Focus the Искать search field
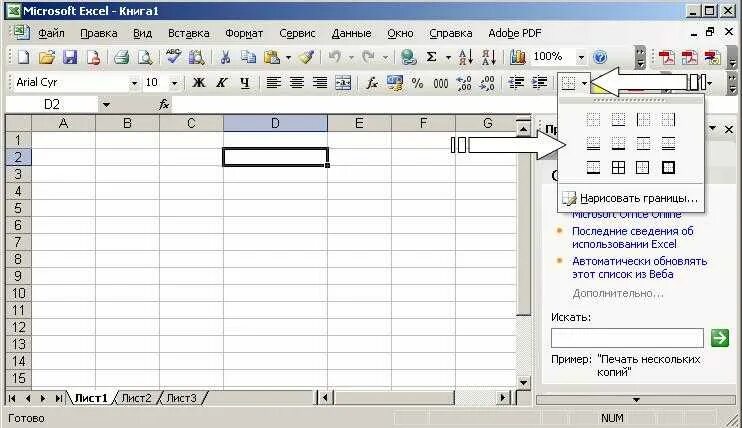The width and height of the screenshot is (742, 428). pyautogui.click(x=627, y=338)
